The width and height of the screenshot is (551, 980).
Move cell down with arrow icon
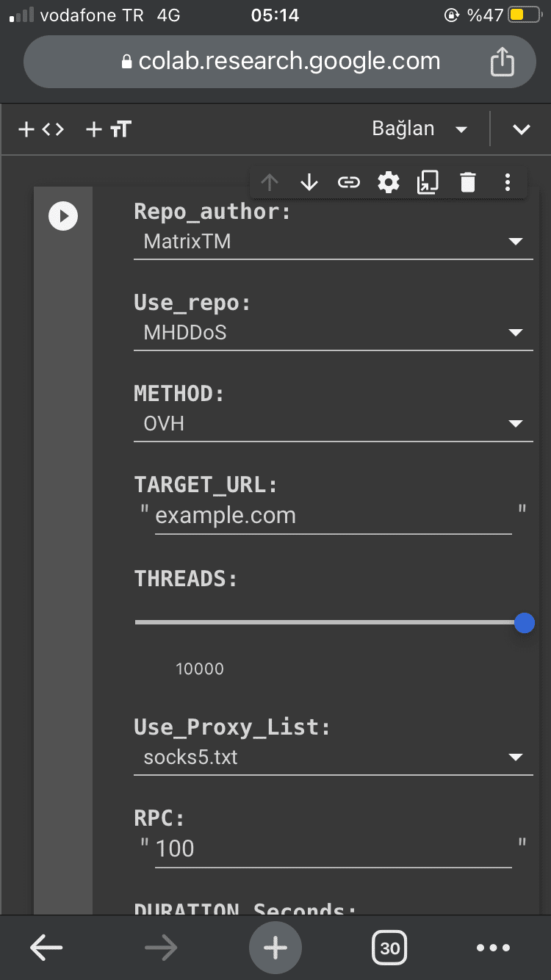click(x=309, y=182)
